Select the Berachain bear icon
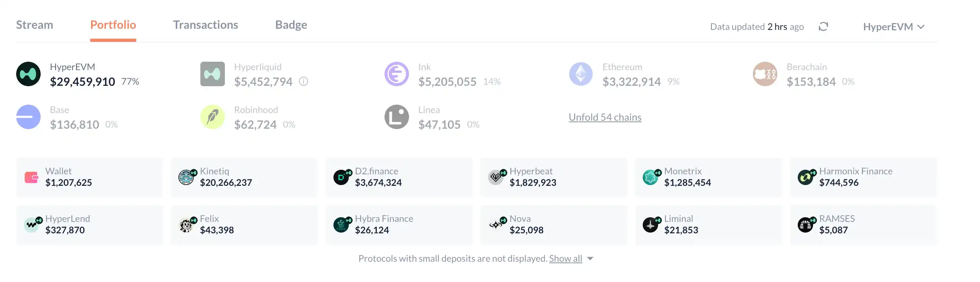This screenshot has width=980, height=282. [x=765, y=74]
